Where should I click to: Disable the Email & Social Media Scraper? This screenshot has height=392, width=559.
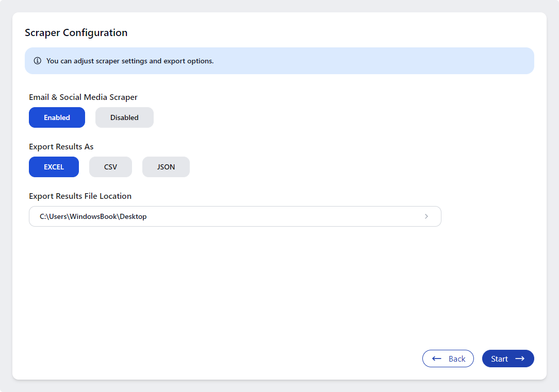[124, 117]
